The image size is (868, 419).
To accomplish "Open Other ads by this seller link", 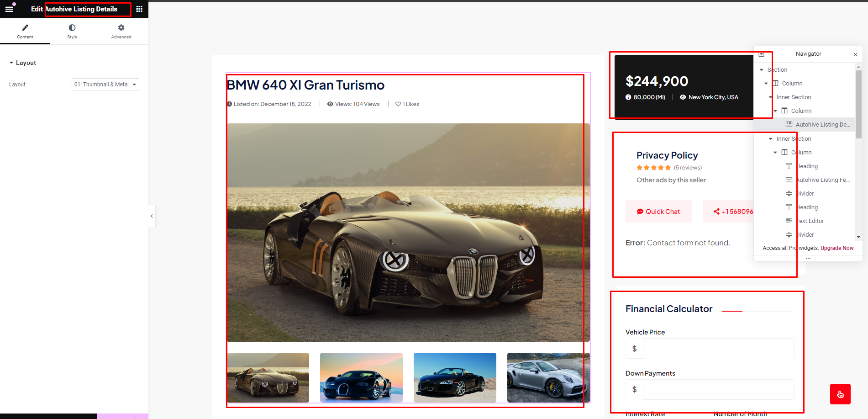I will click(671, 180).
